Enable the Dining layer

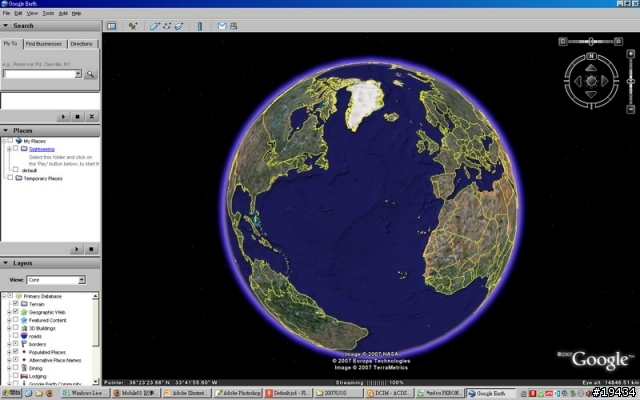pyautogui.click(x=16, y=368)
